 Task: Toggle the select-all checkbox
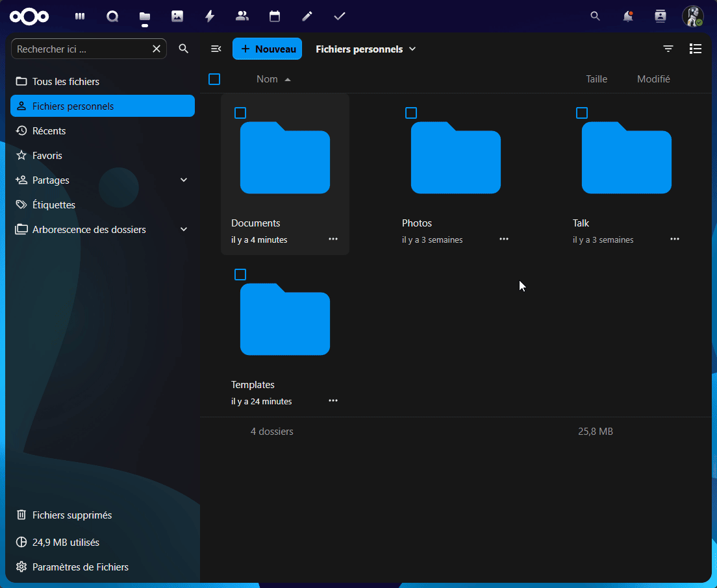tap(214, 79)
